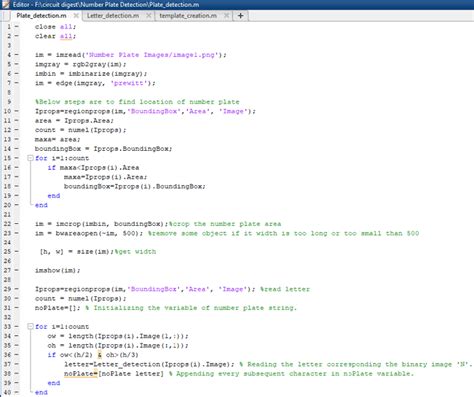Screen dimensions: 474x397
Task: Click line number 32 in the gutter
Action: coord(7,317)
